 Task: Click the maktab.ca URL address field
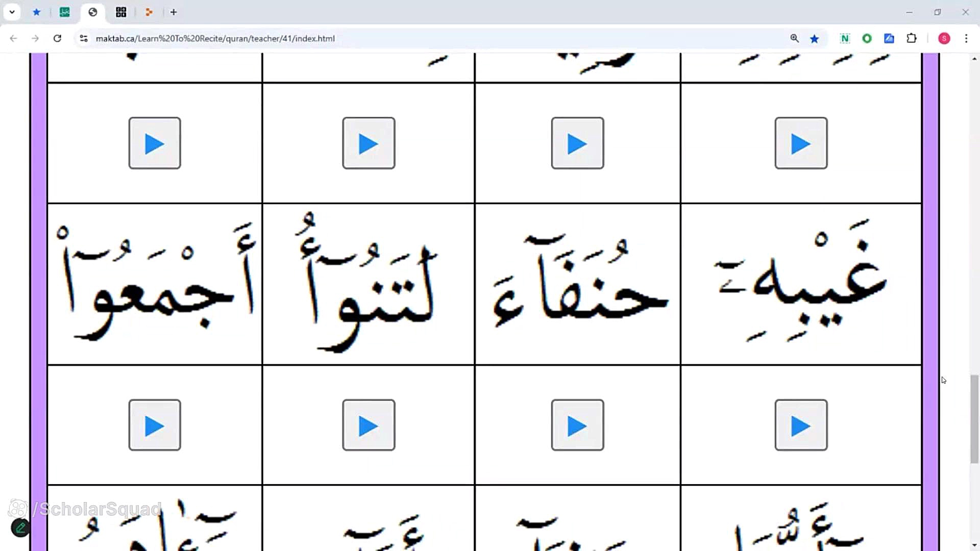pos(214,38)
